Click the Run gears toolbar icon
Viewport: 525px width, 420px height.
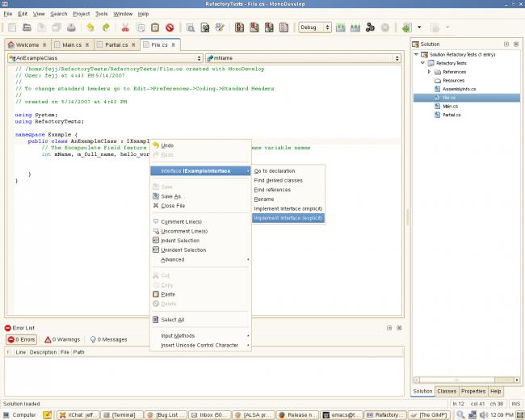click(x=370, y=27)
